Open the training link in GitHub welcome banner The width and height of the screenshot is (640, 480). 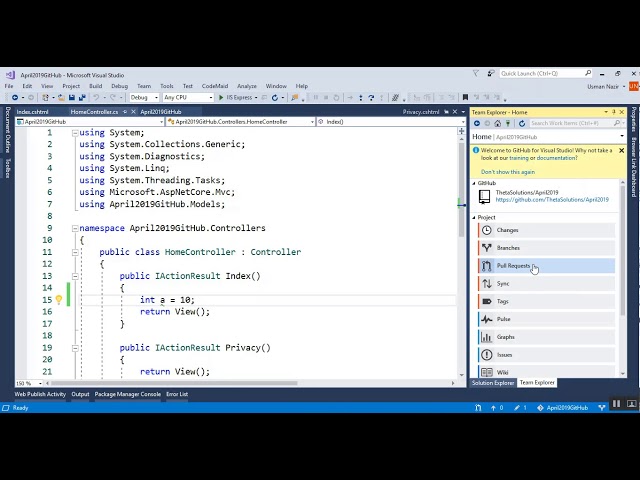click(519, 158)
